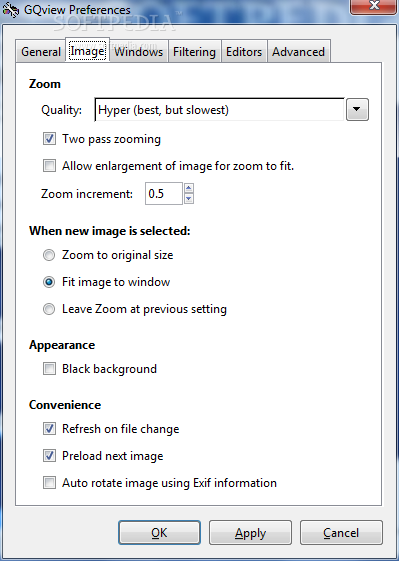The height and width of the screenshot is (561, 399).
Task: Select Zoom to original size option
Action: point(49,255)
